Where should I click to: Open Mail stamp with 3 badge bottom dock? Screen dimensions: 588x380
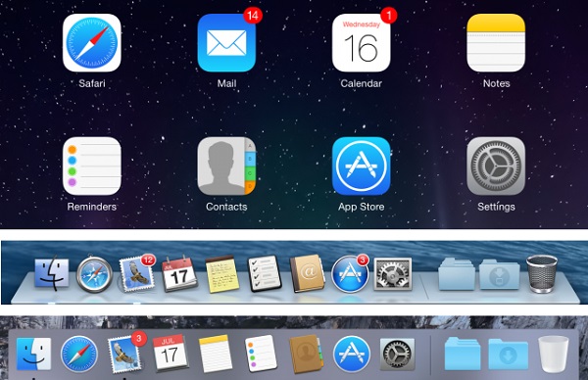(125, 354)
